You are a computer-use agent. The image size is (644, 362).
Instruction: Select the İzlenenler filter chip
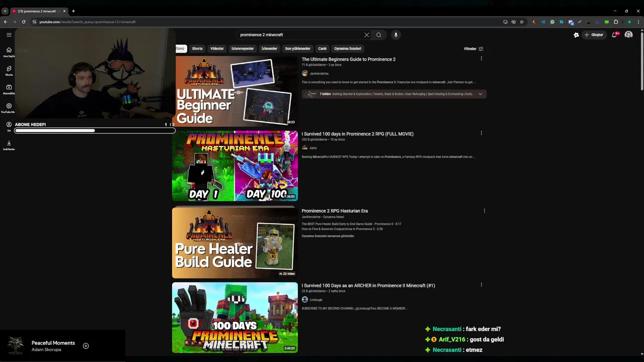tap(269, 49)
